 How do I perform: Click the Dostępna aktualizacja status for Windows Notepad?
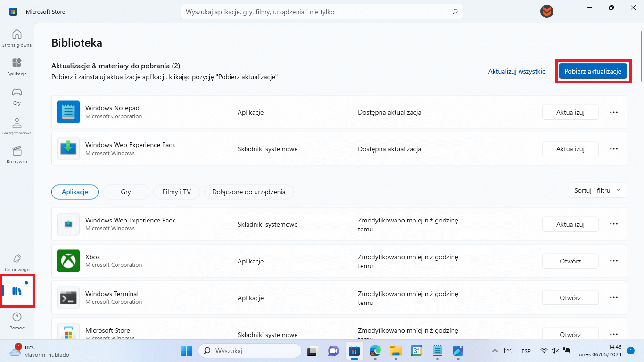pyautogui.click(x=389, y=112)
